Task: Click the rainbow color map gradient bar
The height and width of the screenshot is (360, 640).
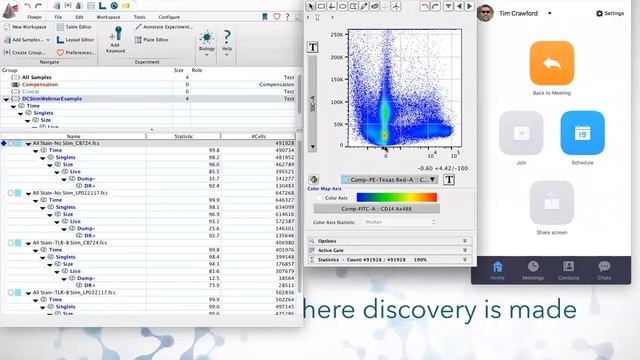Action: pyautogui.click(x=397, y=198)
